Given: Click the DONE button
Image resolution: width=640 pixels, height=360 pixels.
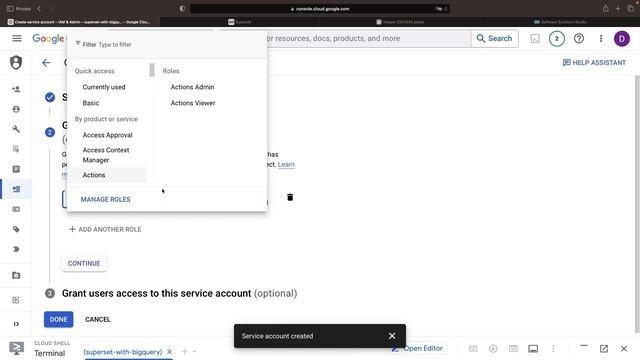Looking at the screenshot, I should (58, 319).
